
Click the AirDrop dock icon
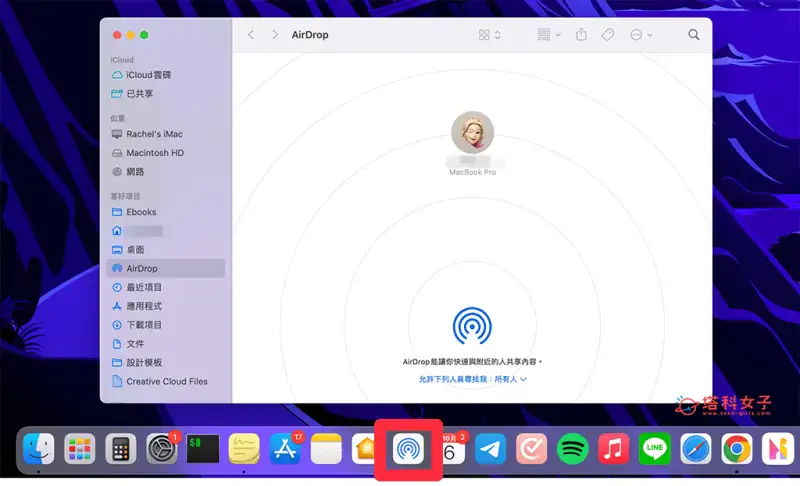pos(408,449)
